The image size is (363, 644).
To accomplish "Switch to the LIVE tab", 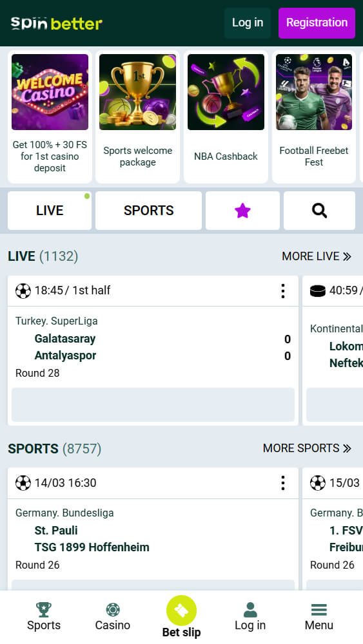I will pos(50,211).
